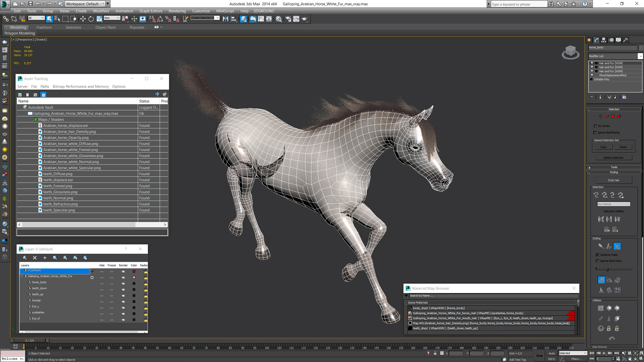The image size is (644, 362).
Task: Open the Rendering menu
Action: [177, 11]
